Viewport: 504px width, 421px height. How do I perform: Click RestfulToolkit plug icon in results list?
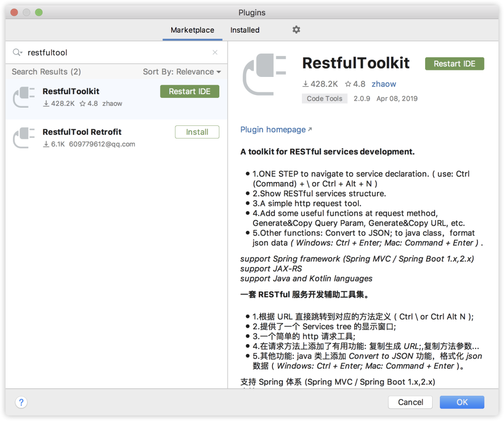[x=24, y=97]
